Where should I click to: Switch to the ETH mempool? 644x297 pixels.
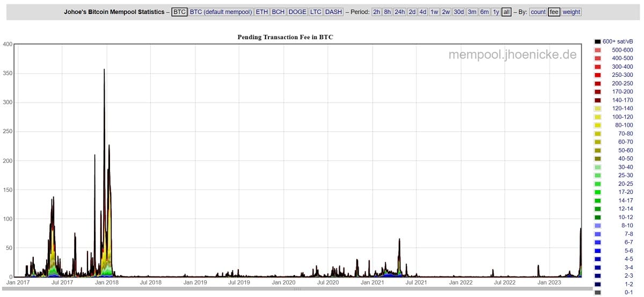261,12
